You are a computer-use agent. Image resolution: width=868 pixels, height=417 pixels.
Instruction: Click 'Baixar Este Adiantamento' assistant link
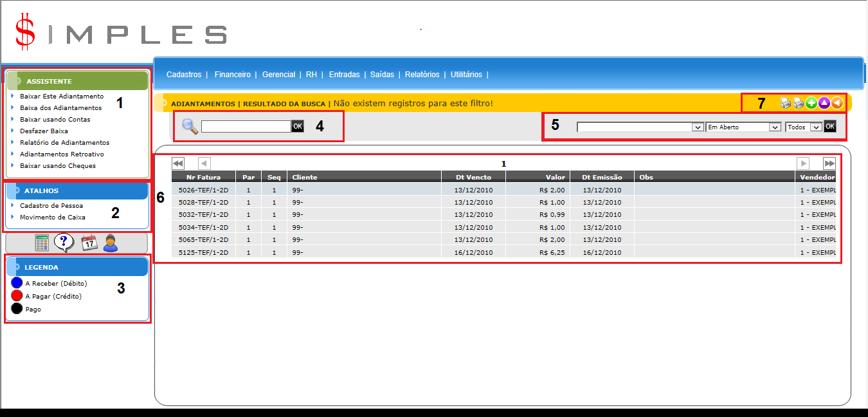pos(62,97)
